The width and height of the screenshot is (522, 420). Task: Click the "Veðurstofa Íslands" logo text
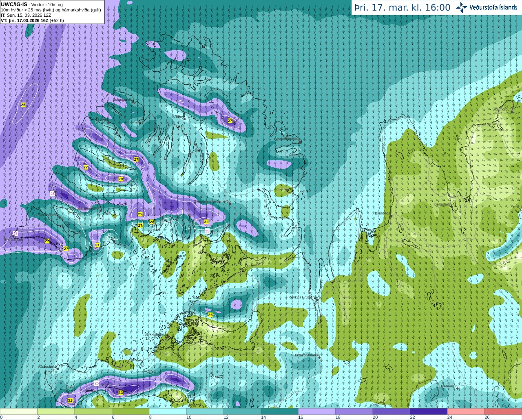pyautogui.click(x=493, y=7)
